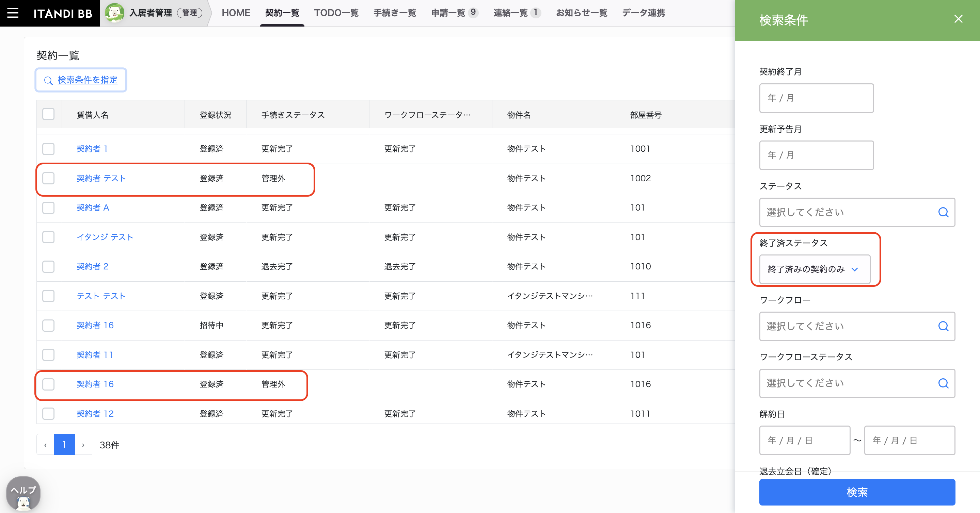Click the magnifier icon in ステータス field
The height and width of the screenshot is (513, 980).
pyautogui.click(x=943, y=212)
